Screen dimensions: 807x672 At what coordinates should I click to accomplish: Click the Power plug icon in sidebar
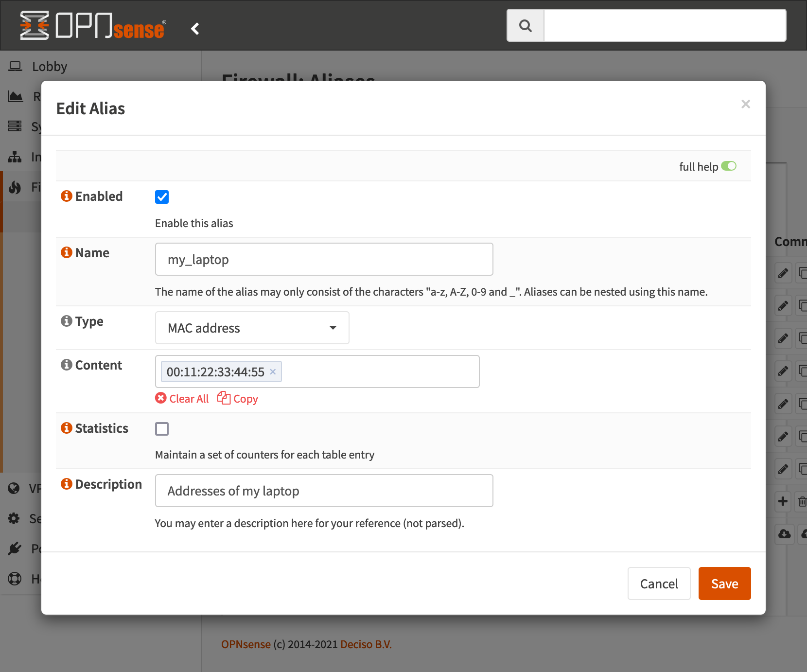coord(15,548)
